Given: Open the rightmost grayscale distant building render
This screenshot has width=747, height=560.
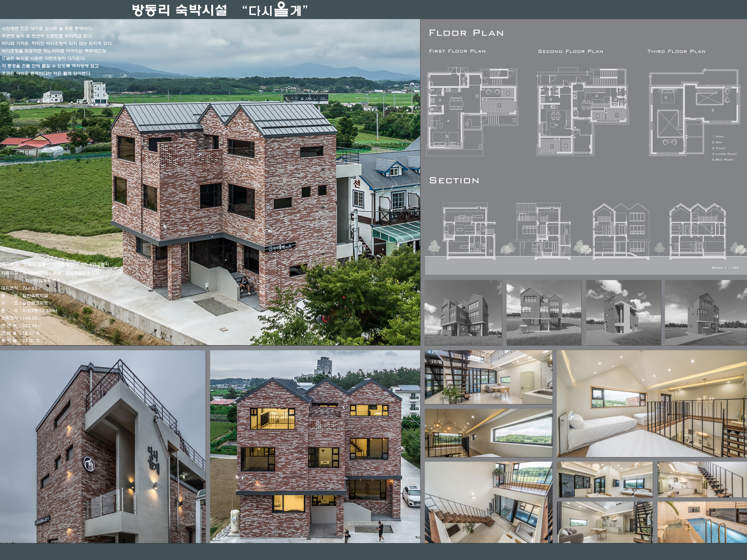Looking at the screenshot, I should 706,313.
